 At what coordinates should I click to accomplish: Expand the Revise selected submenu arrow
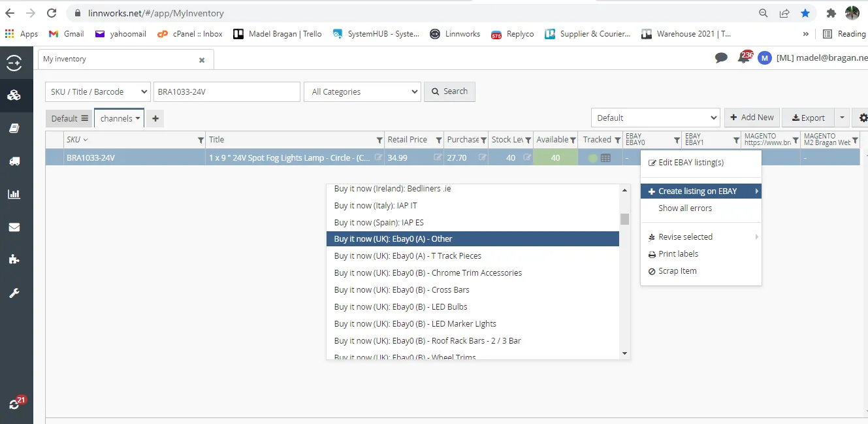coord(757,237)
